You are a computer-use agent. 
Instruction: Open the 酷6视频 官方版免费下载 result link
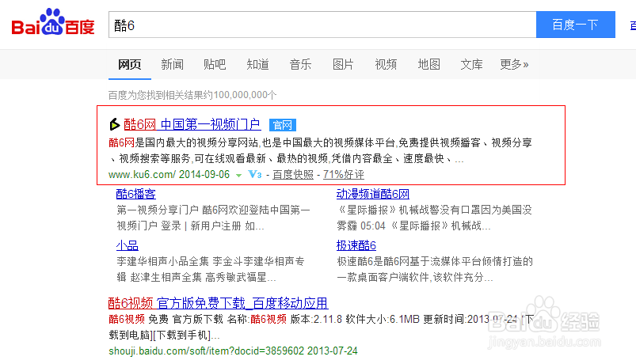pos(219,303)
